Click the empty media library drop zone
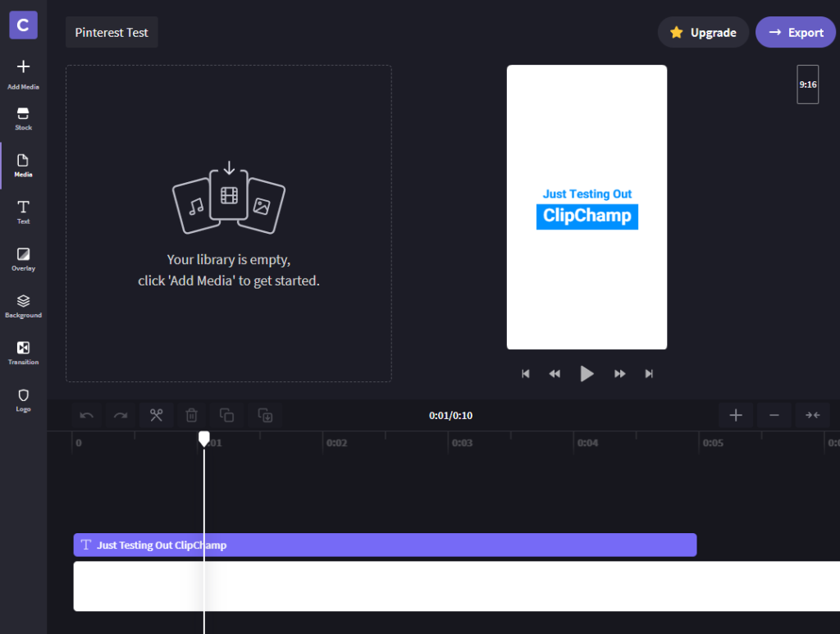This screenshot has width=840, height=634. (229, 223)
